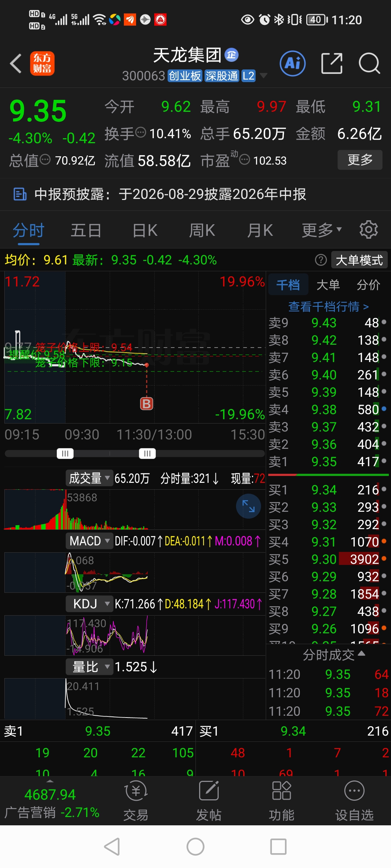The image size is (391, 868).
Task: Tap the share export icon
Action: click(332, 64)
